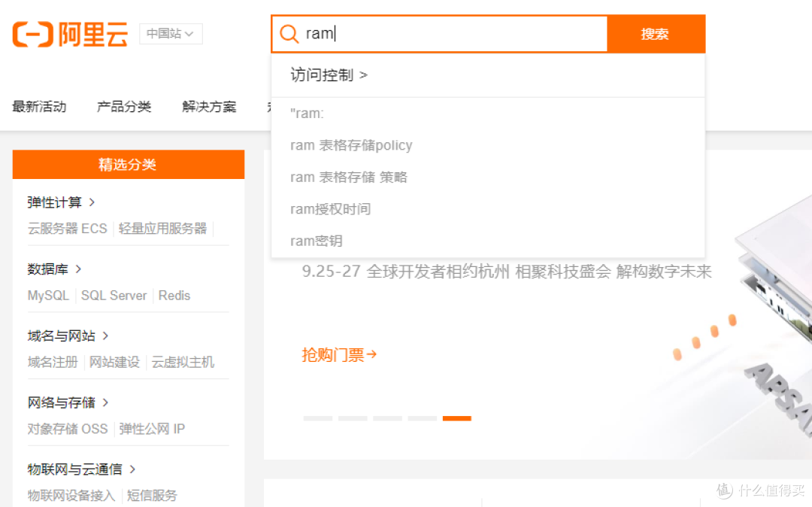The width and height of the screenshot is (812, 507).
Task: Jump to the last carousel slide indicator
Action: 457,418
